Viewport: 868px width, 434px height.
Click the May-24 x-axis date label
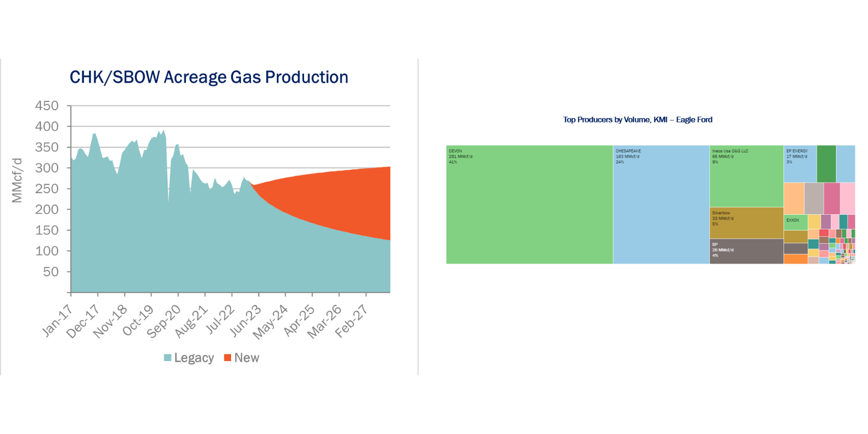pyautogui.click(x=270, y=322)
